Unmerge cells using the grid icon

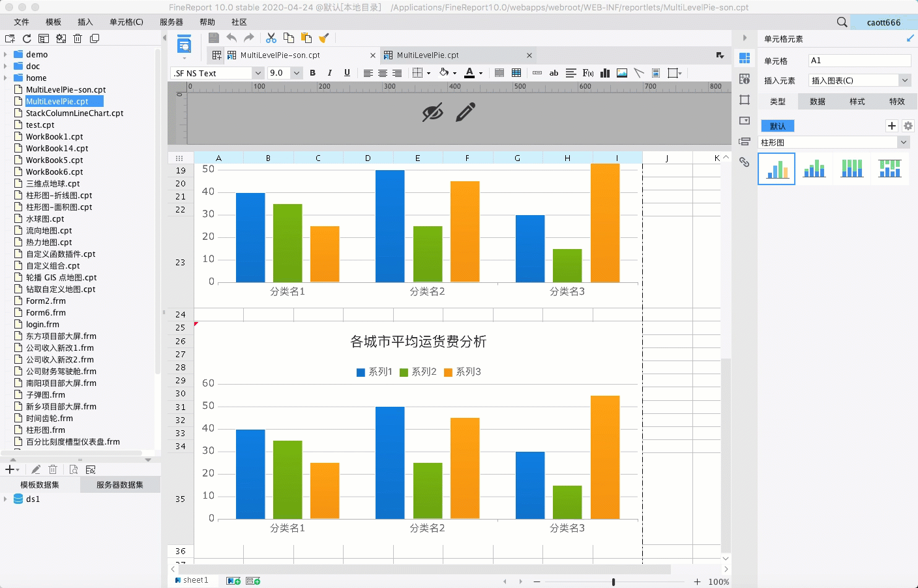pos(516,73)
